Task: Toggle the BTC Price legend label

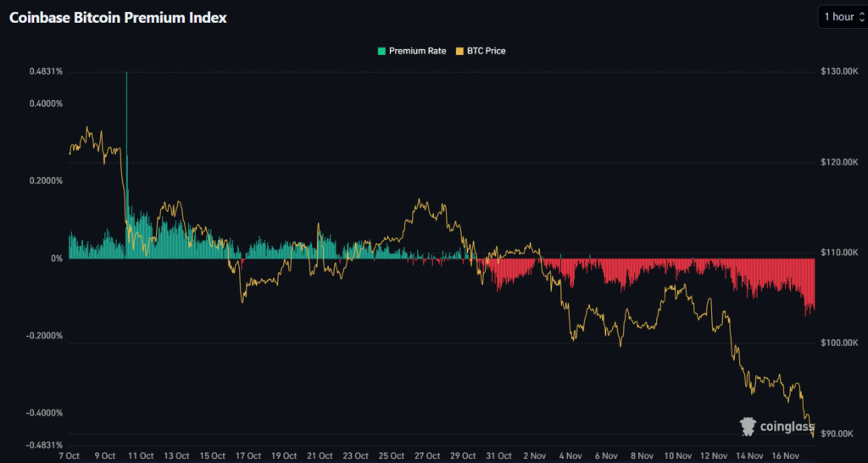Action: [486, 51]
